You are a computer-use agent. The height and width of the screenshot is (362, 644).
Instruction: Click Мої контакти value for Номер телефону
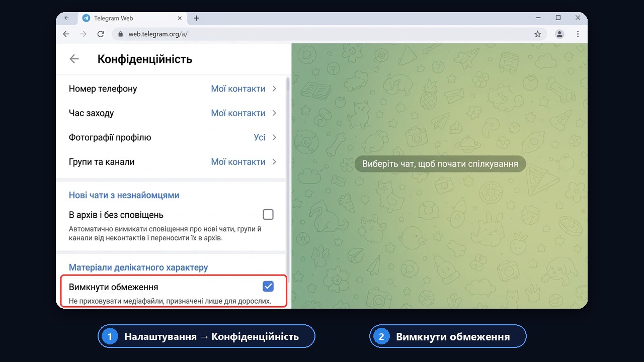click(238, 88)
